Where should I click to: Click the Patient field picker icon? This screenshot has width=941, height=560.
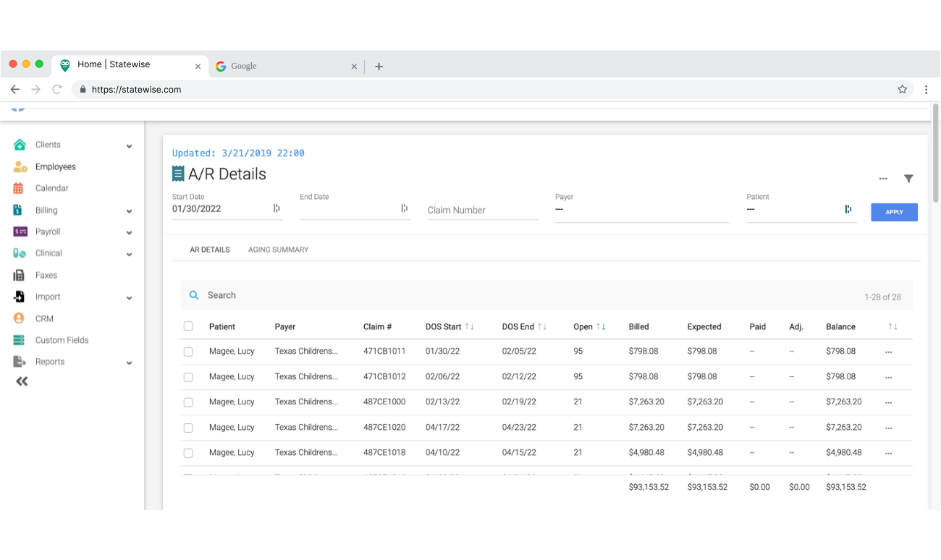[848, 209]
